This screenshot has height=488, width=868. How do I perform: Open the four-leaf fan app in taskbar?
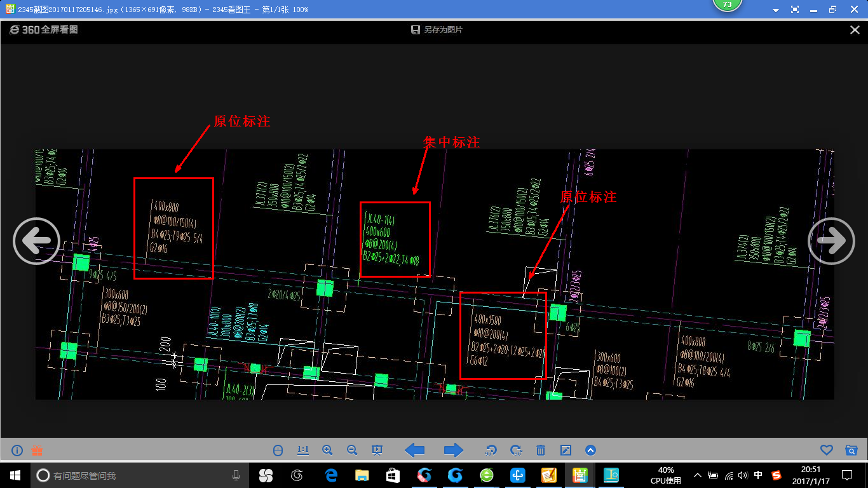[x=266, y=475]
